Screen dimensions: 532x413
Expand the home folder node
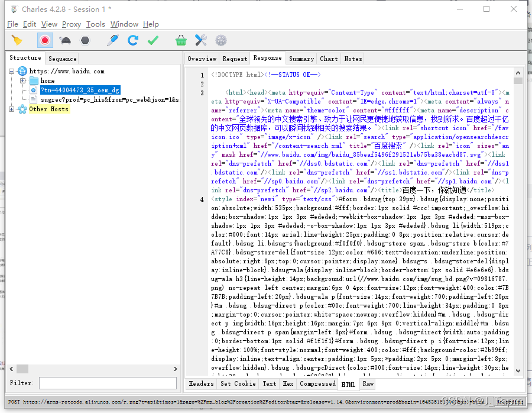coord(22,81)
